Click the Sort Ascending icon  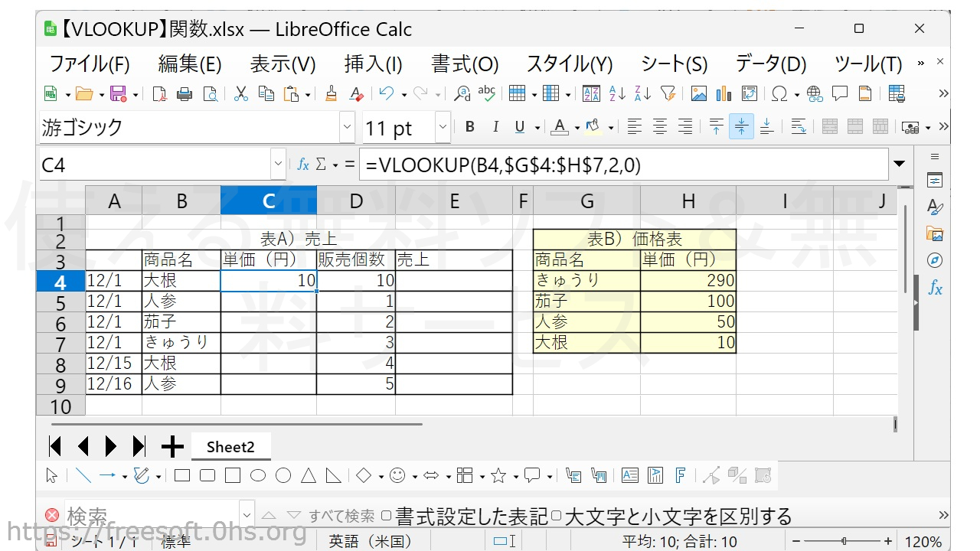point(616,94)
